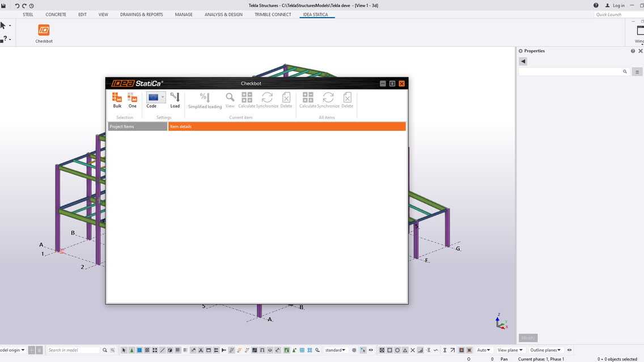This screenshot has height=362, width=644.
Task: Click Synchronize in the Current item group
Action: tap(267, 100)
